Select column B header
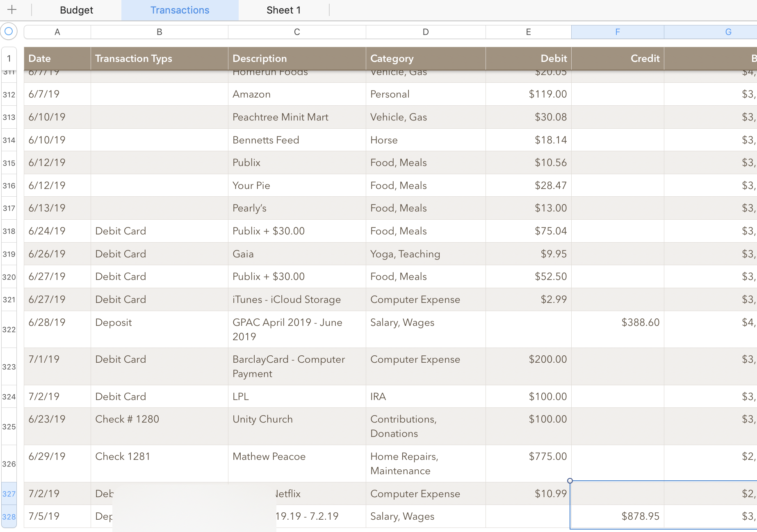757x532 pixels. click(160, 32)
